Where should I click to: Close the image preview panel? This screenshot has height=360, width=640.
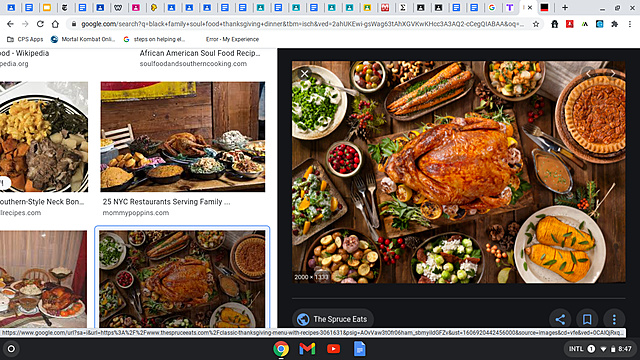pos(304,74)
